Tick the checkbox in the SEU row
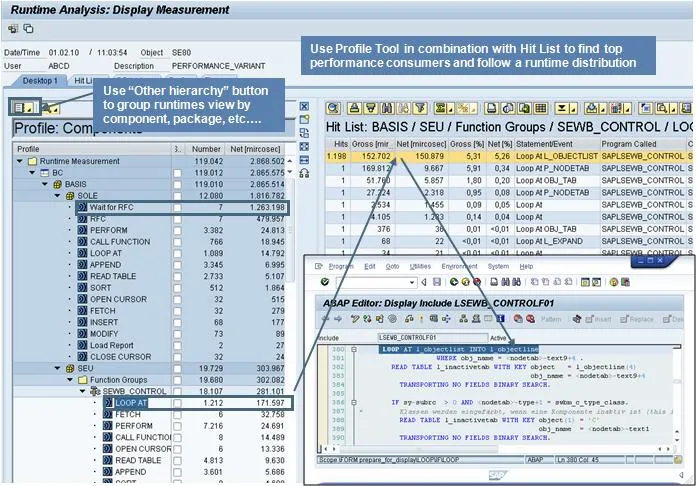 click(177, 368)
